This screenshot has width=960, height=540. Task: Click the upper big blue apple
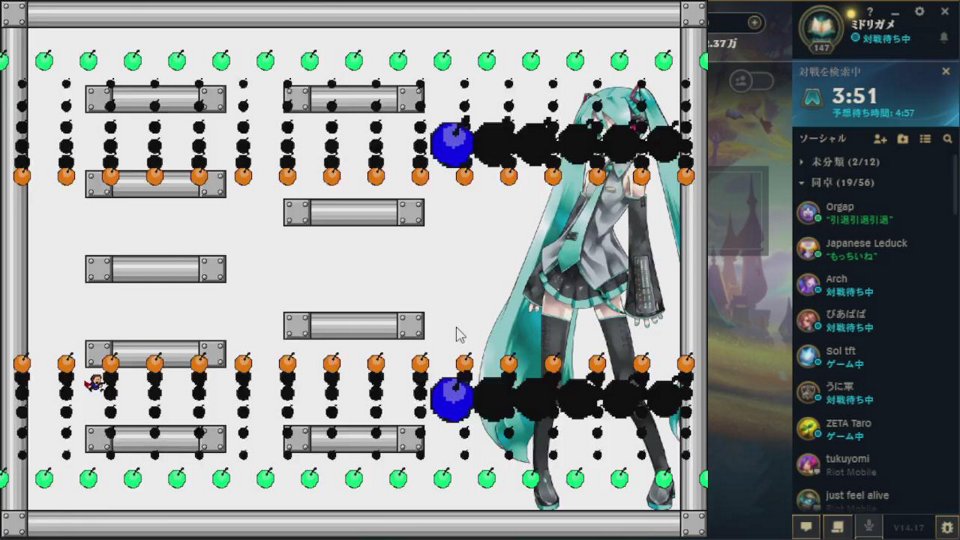pyautogui.click(x=452, y=143)
